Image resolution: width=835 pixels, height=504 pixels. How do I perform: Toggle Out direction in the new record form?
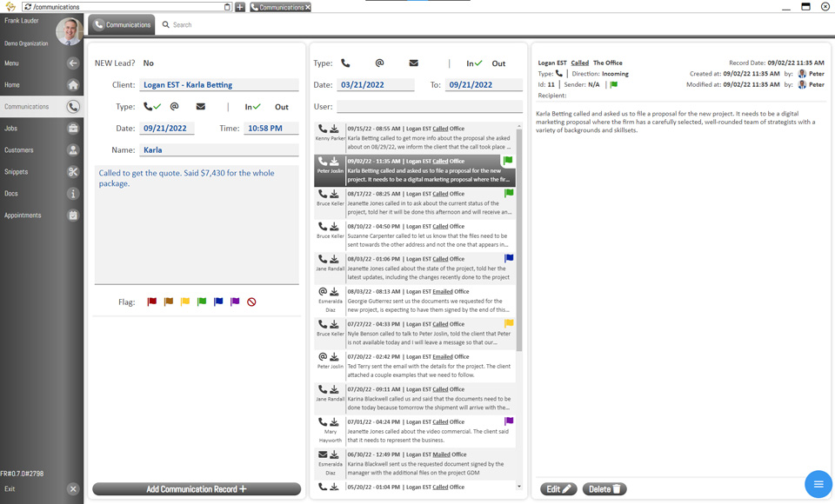click(281, 107)
